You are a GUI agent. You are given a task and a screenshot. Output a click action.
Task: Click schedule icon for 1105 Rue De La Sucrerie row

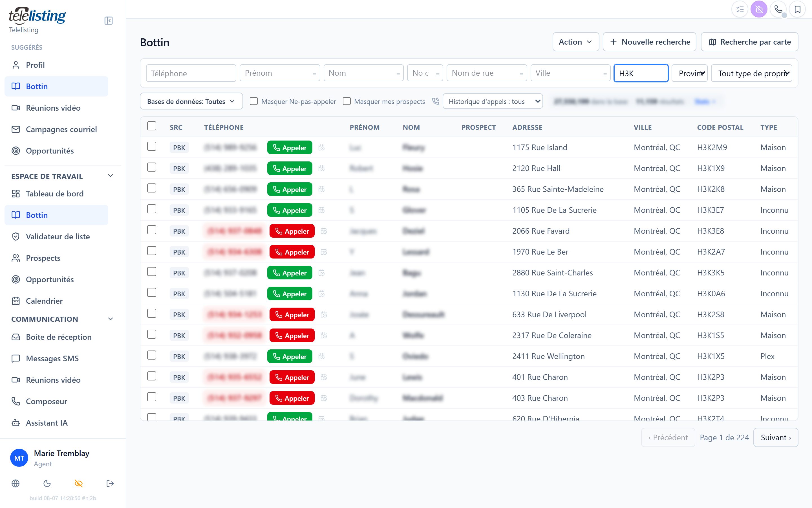click(x=321, y=210)
